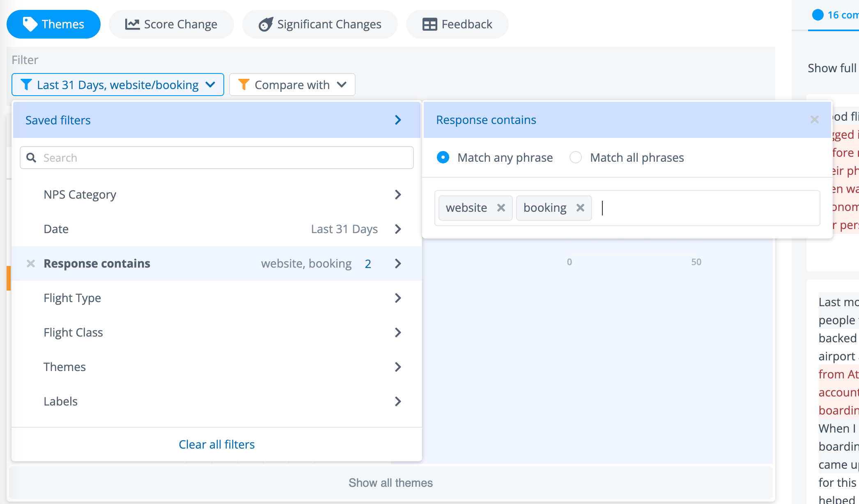The height and width of the screenshot is (504, 859).
Task: Collapse the Last 31 Days filter dropdown
Action: (x=117, y=85)
